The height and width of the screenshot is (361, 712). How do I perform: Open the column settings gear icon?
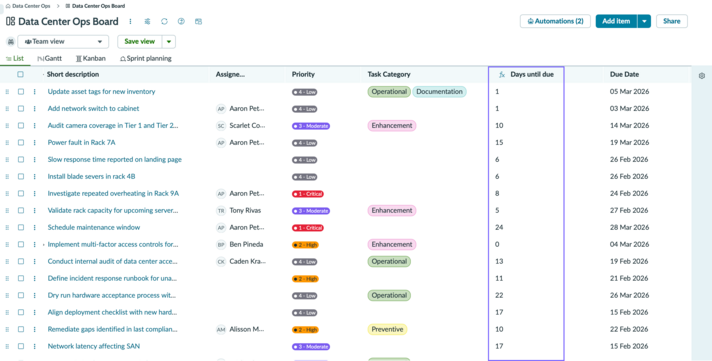pos(702,76)
